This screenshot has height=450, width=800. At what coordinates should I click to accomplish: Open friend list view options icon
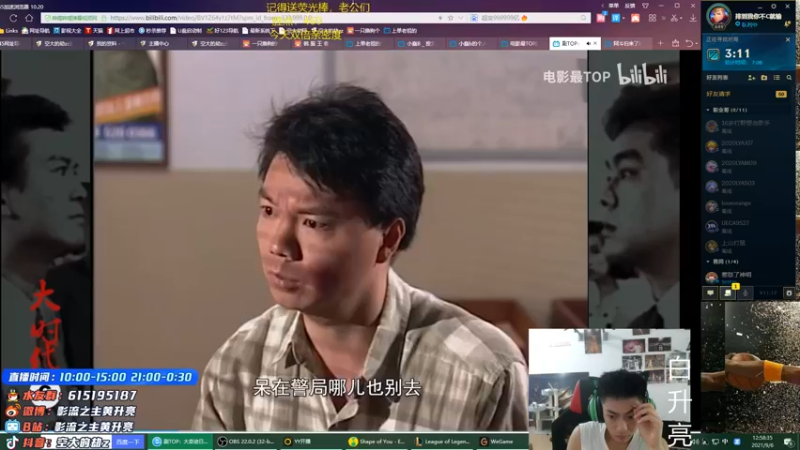coord(777,78)
